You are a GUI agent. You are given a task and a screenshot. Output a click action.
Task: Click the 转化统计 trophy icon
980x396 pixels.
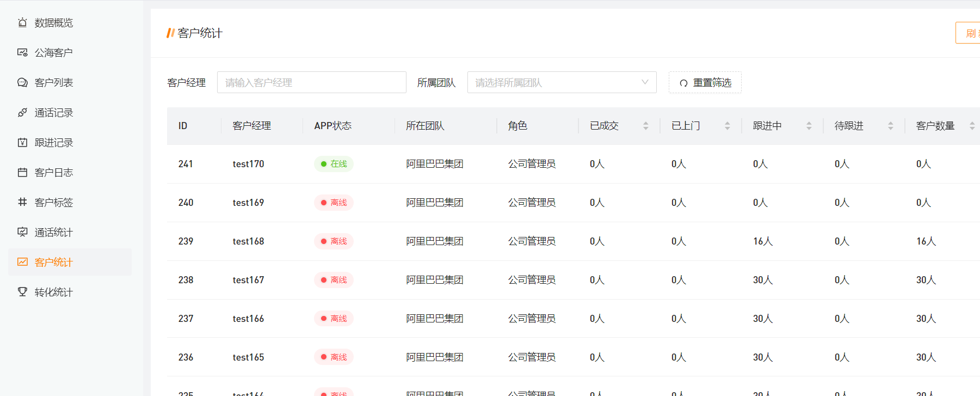(22, 292)
